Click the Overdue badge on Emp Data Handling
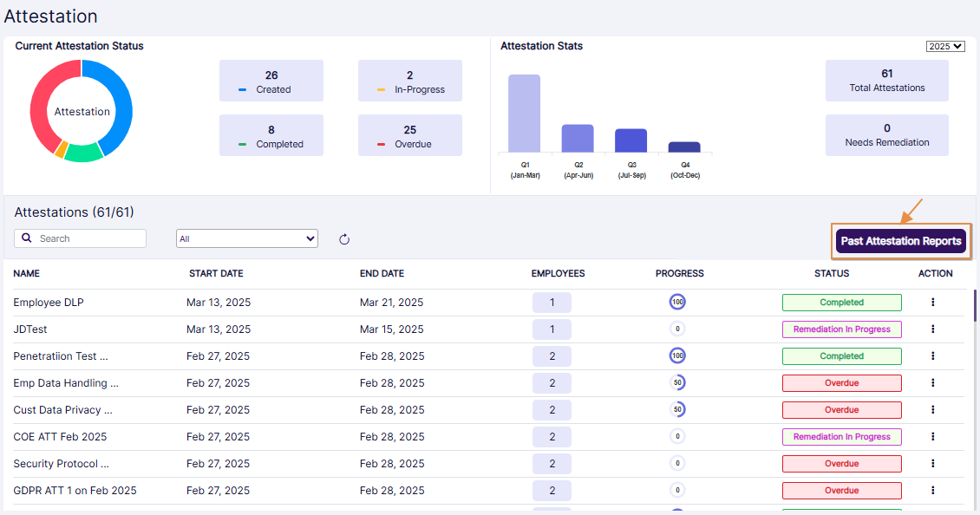The image size is (980, 515). (841, 382)
